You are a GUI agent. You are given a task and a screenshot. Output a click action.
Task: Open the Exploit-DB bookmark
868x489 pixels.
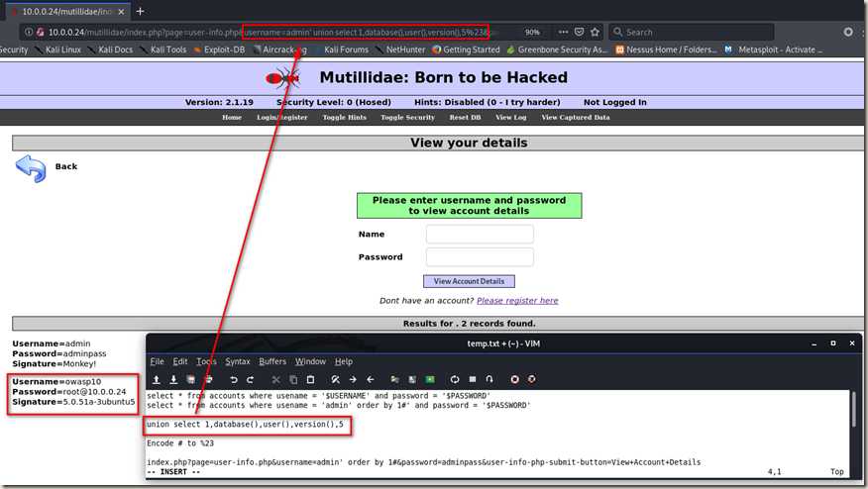coord(219,49)
